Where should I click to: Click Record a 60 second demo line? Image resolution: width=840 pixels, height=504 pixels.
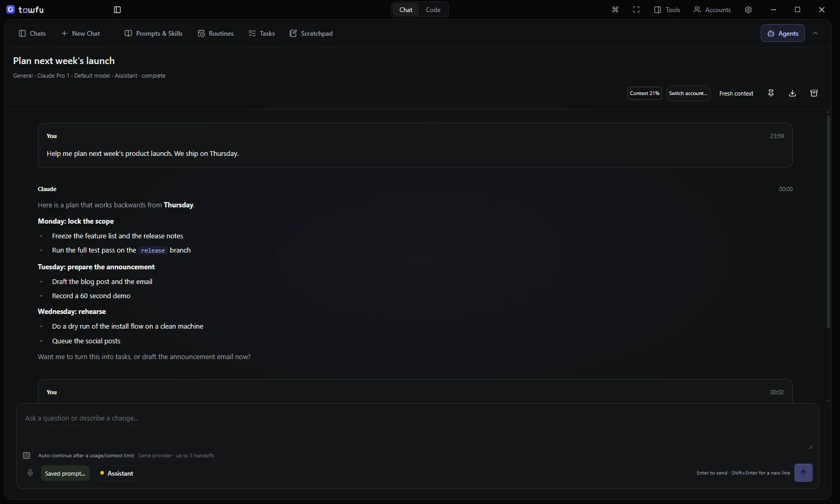click(91, 296)
